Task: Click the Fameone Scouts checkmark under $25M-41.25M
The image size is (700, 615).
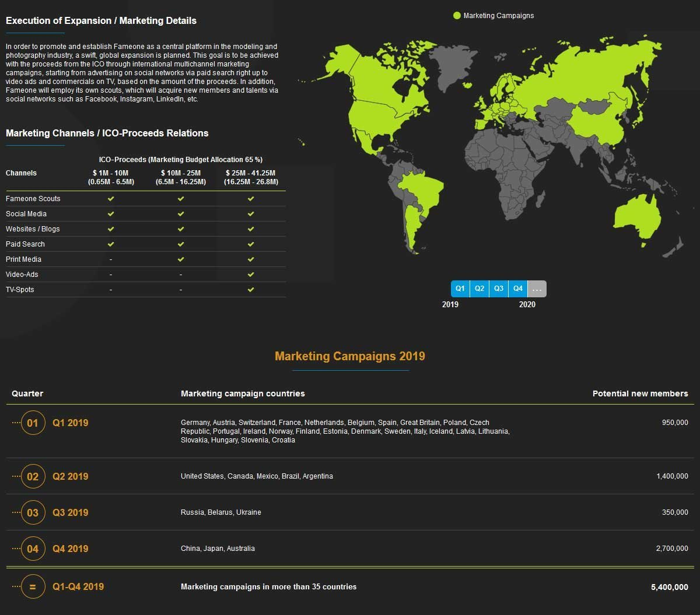Action: click(251, 199)
